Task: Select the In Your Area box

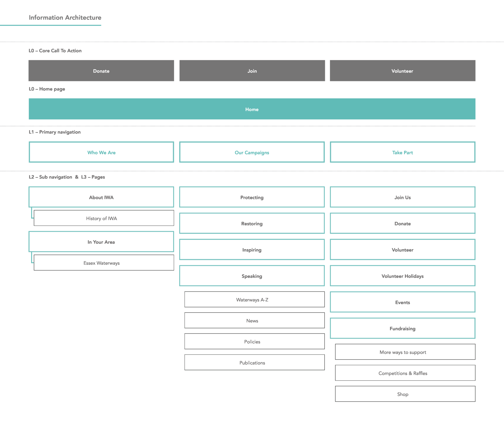Action: coord(101,242)
